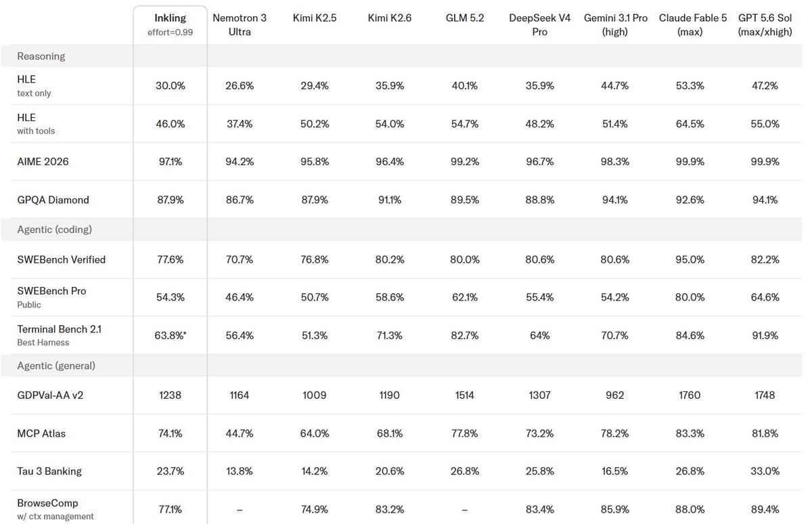Select the SWEBench Verified row label
Viewport: 812px width, 524px height.
(x=62, y=259)
